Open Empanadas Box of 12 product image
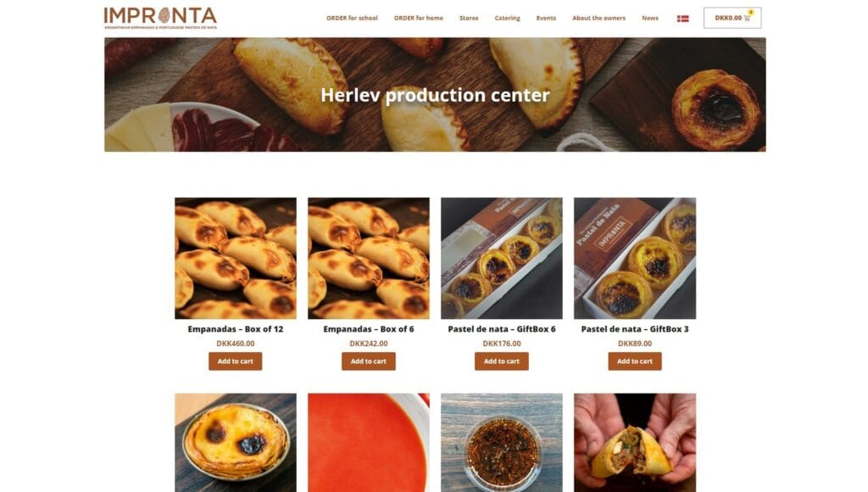Image resolution: width=868 pixels, height=492 pixels. pyautogui.click(x=236, y=258)
